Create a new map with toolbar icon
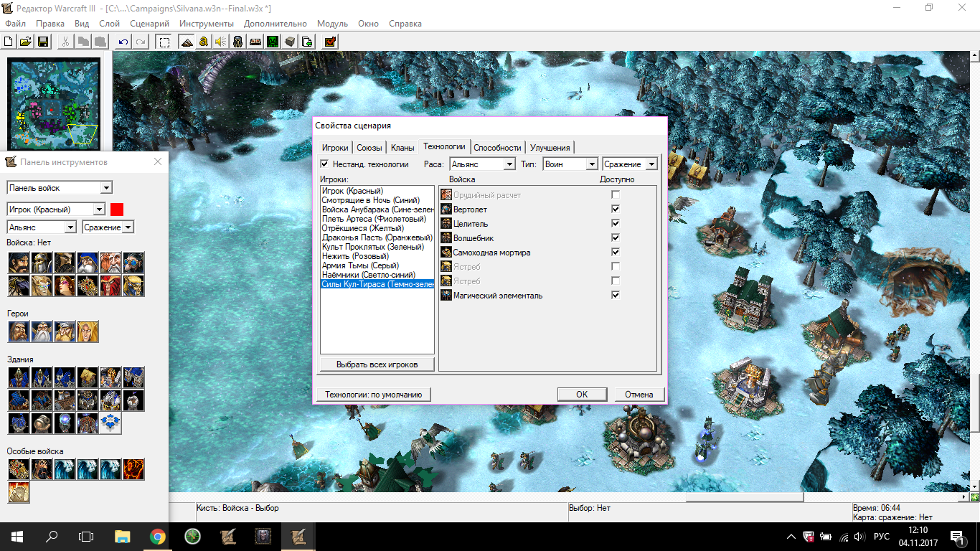This screenshot has height=551, width=980. click(9, 42)
